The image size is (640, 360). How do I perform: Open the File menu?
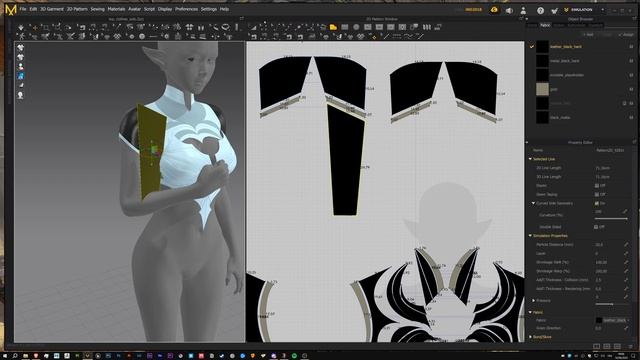click(23, 9)
